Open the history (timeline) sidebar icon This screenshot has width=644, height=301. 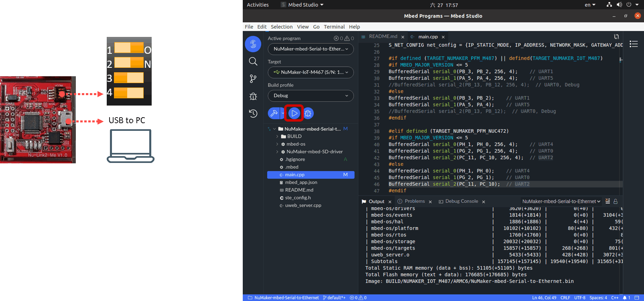click(253, 114)
